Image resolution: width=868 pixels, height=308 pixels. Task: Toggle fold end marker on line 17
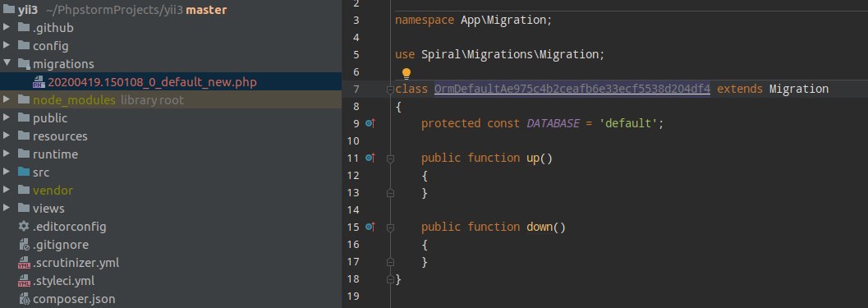coord(390,261)
